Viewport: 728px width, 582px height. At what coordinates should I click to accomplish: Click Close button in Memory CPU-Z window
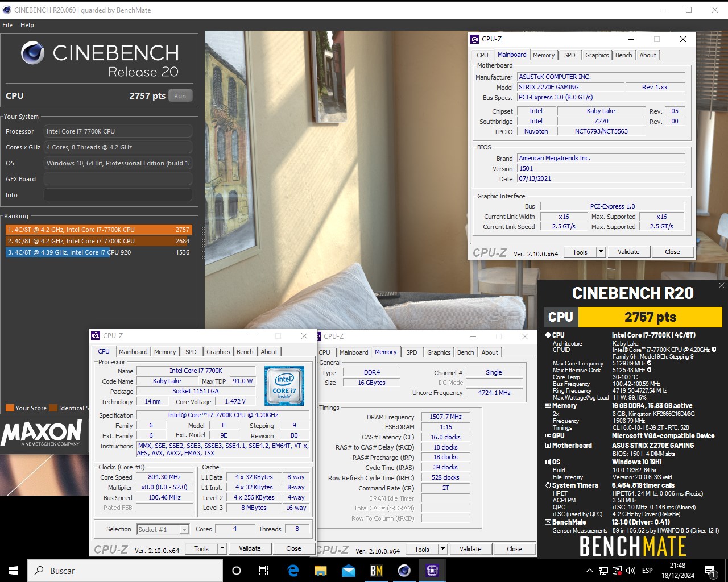point(514,549)
